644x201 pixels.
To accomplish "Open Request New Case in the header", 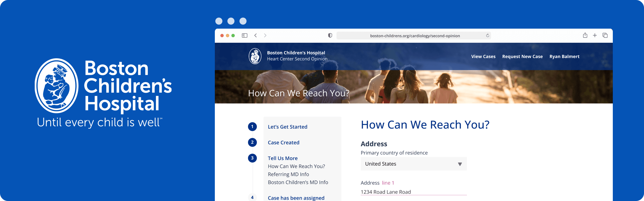I will tap(522, 57).
